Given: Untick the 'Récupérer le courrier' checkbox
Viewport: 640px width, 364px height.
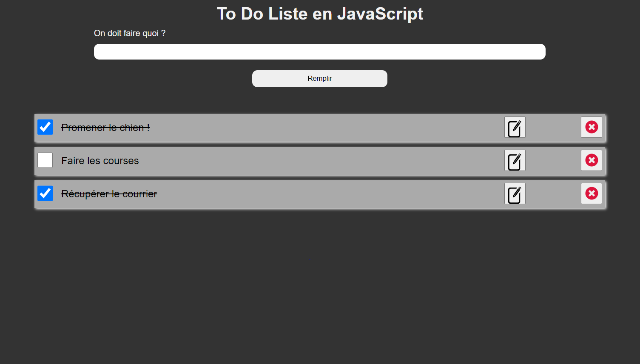Looking at the screenshot, I should 45,193.
